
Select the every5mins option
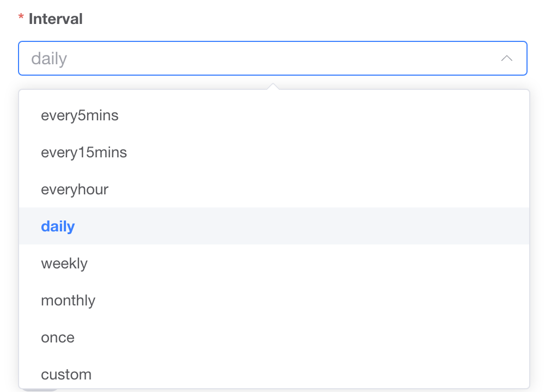(80, 115)
